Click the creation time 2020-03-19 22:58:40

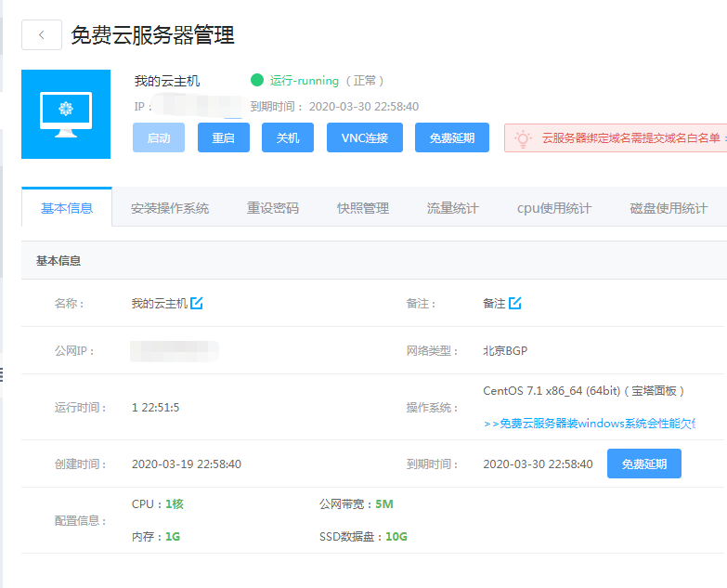tap(187, 464)
